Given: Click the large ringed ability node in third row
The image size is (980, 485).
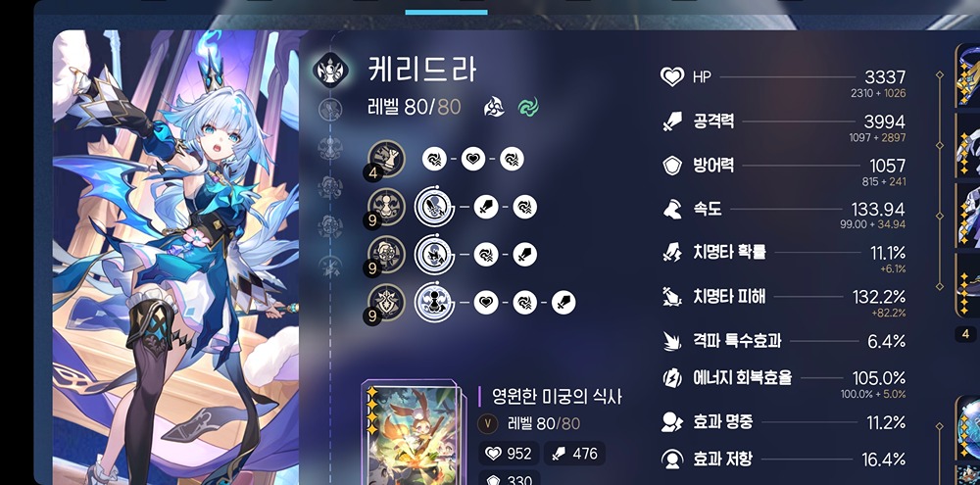Looking at the screenshot, I should coord(433,255).
